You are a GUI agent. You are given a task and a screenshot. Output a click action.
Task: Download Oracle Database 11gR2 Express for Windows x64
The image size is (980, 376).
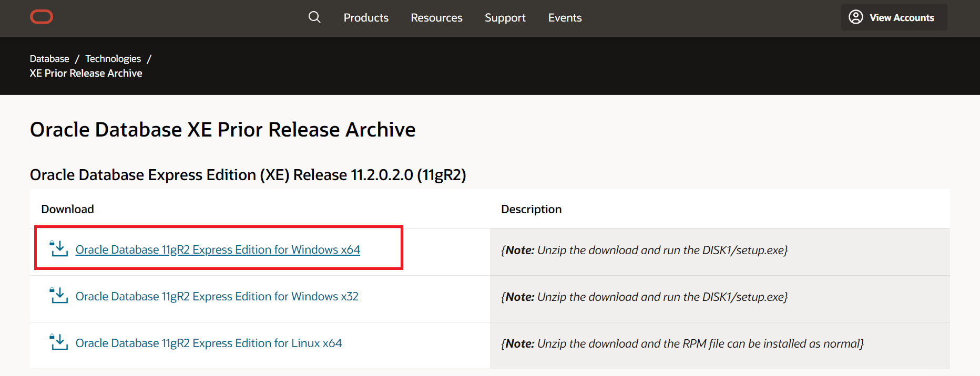pyautogui.click(x=218, y=250)
